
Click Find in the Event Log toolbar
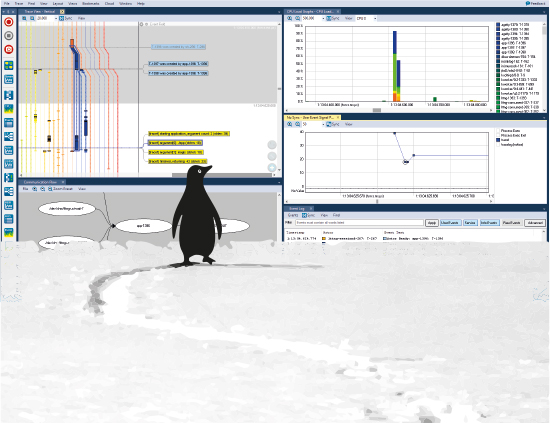336,215
